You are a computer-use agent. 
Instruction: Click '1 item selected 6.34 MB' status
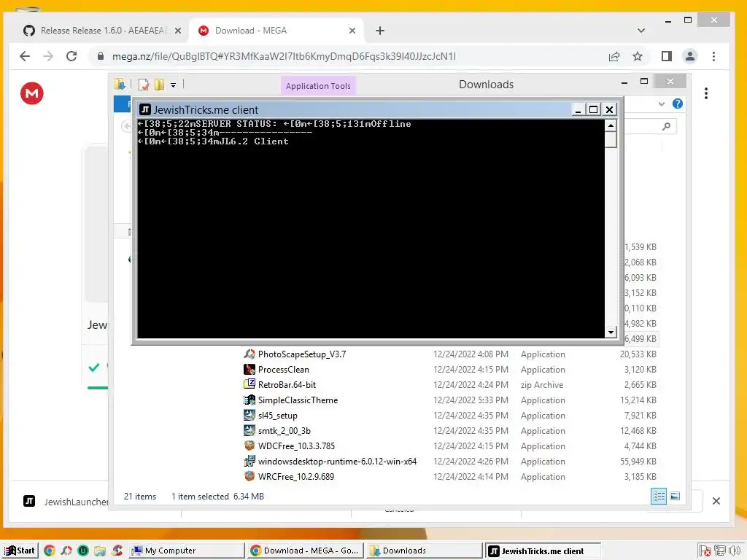point(217,496)
